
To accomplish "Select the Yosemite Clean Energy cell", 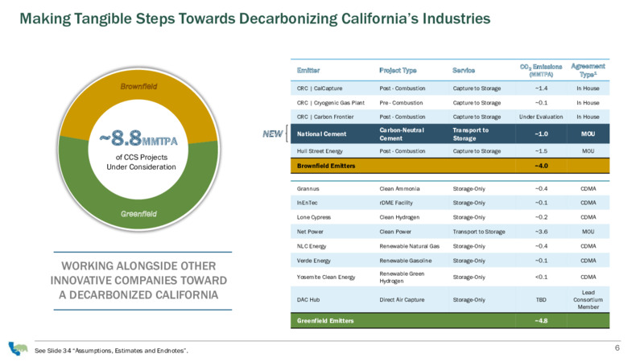I will point(326,277).
